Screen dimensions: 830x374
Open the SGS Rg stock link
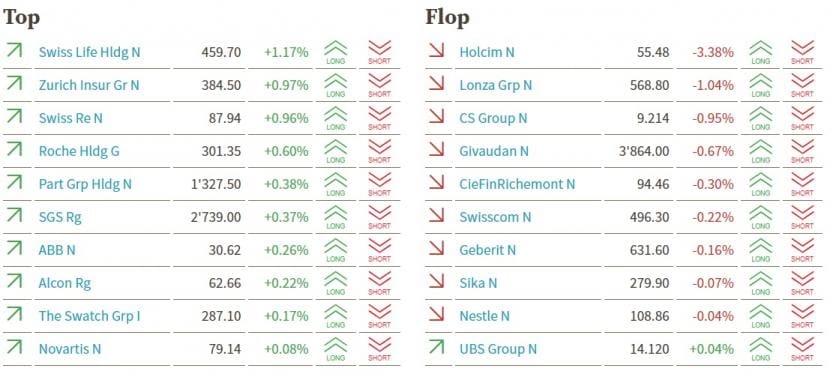(x=60, y=217)
